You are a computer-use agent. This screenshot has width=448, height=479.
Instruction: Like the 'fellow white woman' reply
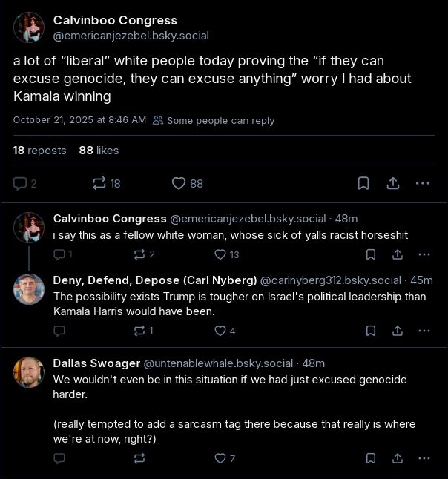[220, 254]
